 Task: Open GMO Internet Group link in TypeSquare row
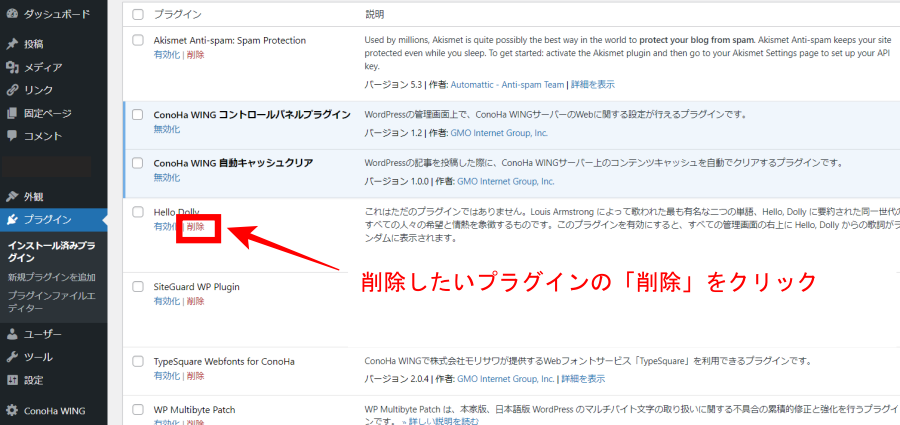pyautogui.click(x=506, y=379)
